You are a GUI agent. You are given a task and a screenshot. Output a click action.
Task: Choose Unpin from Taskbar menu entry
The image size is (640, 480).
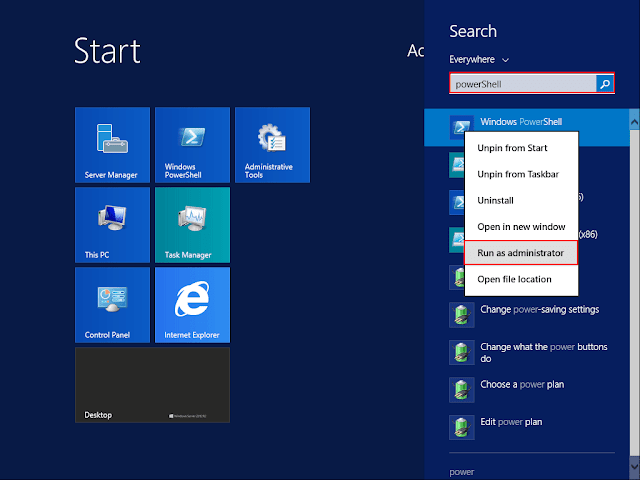click(521, 174)
